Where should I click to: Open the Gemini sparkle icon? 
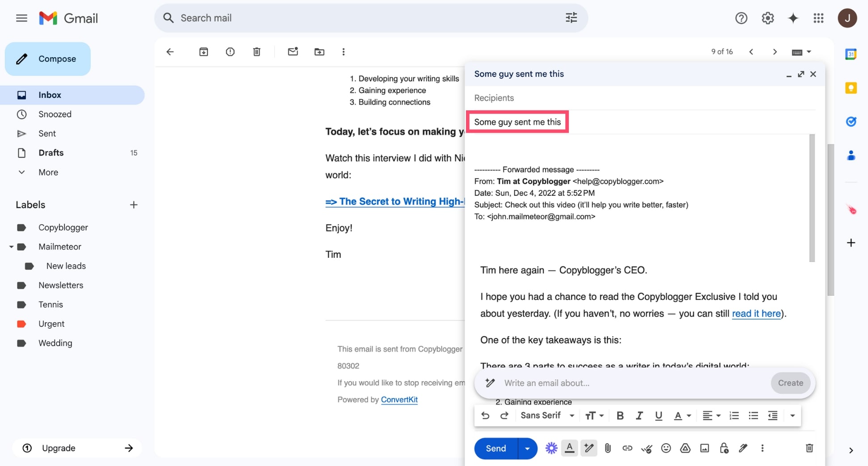point(793,18)
